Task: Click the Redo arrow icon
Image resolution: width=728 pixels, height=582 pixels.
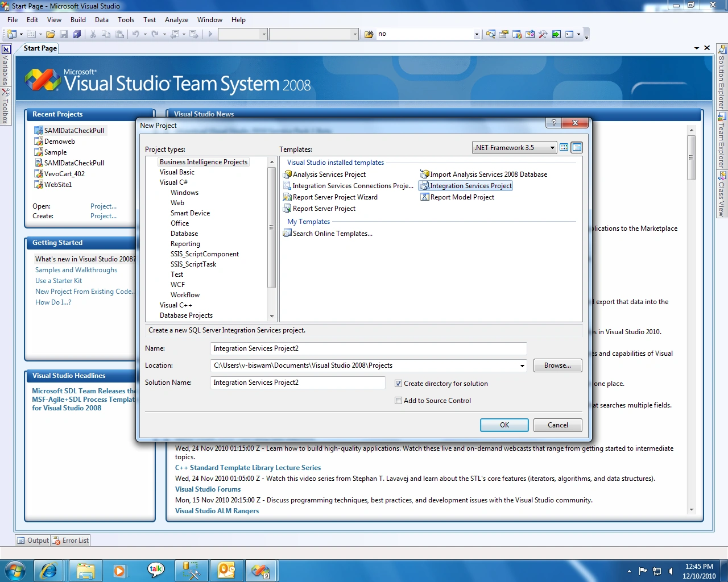Action: click(x=155, y=34)
